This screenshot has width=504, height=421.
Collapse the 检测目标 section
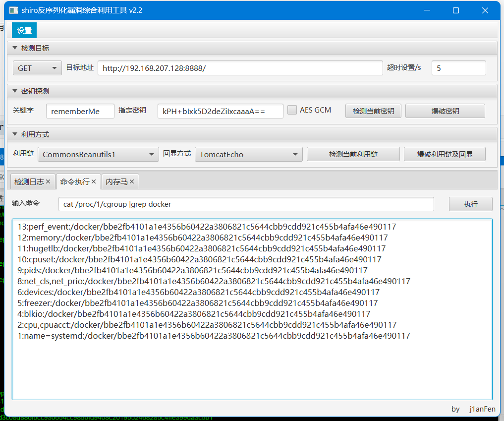[15, 48]
